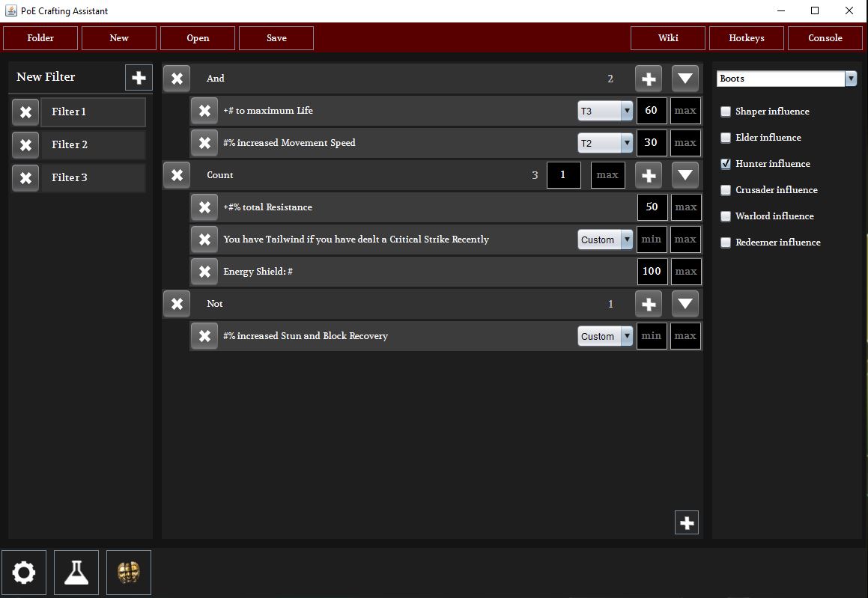
Task: Click the 'Energy Shield: #' text
Action: [258, 272]
